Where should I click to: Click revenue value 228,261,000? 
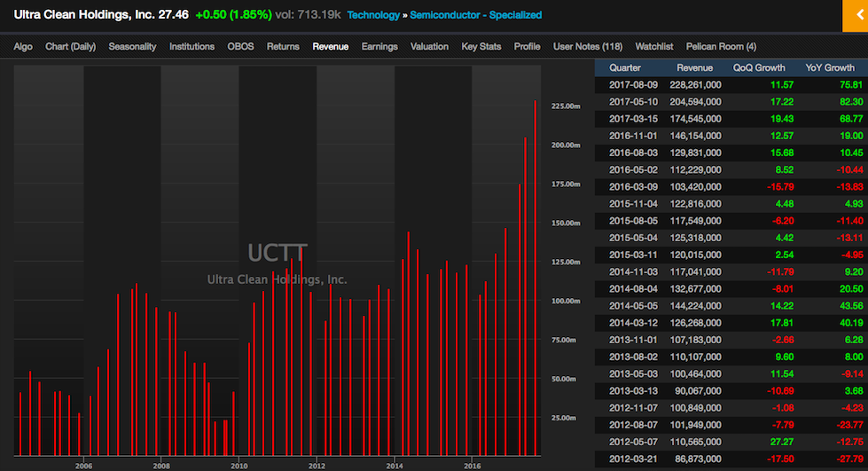coord(695,85)
